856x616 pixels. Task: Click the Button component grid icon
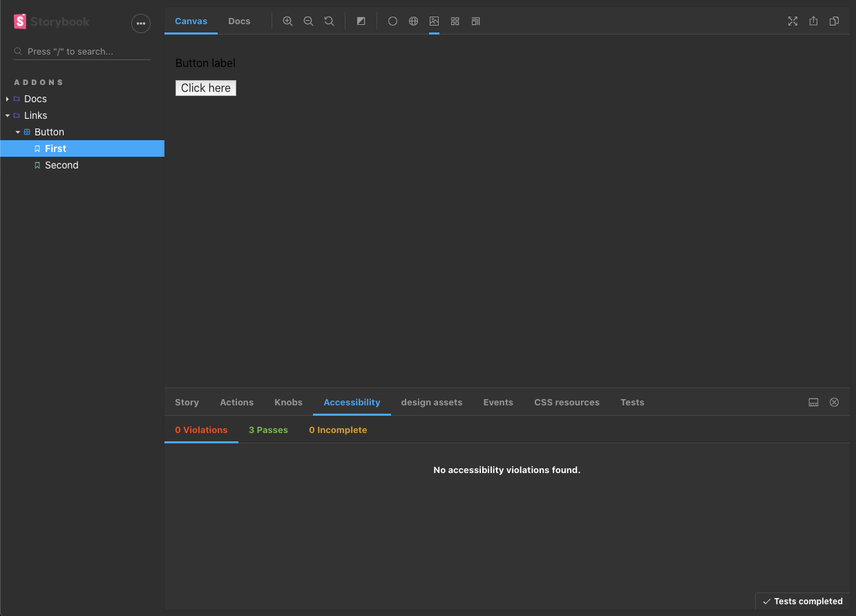tap(27, 132)
